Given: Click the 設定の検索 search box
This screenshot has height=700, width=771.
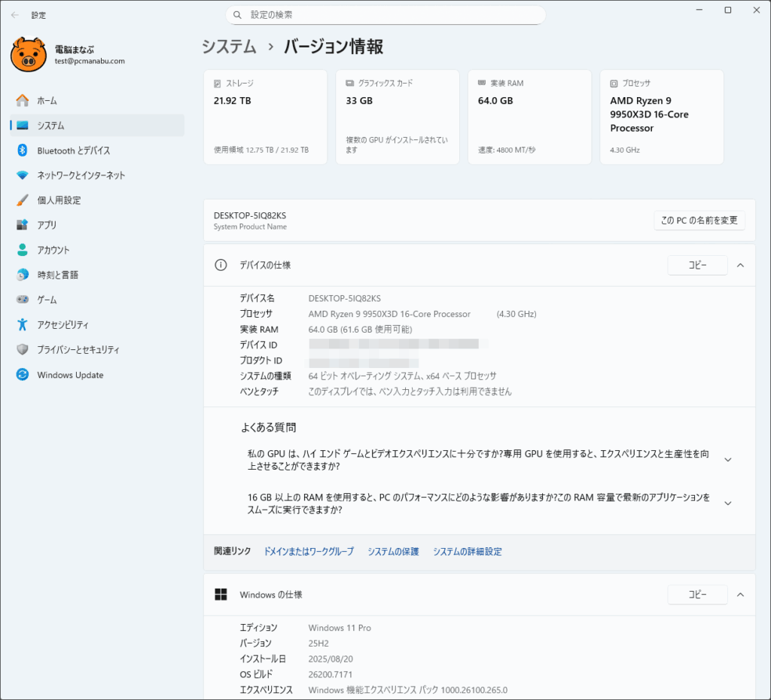Looking at the screenshot, I should click(x=385, y=15).
